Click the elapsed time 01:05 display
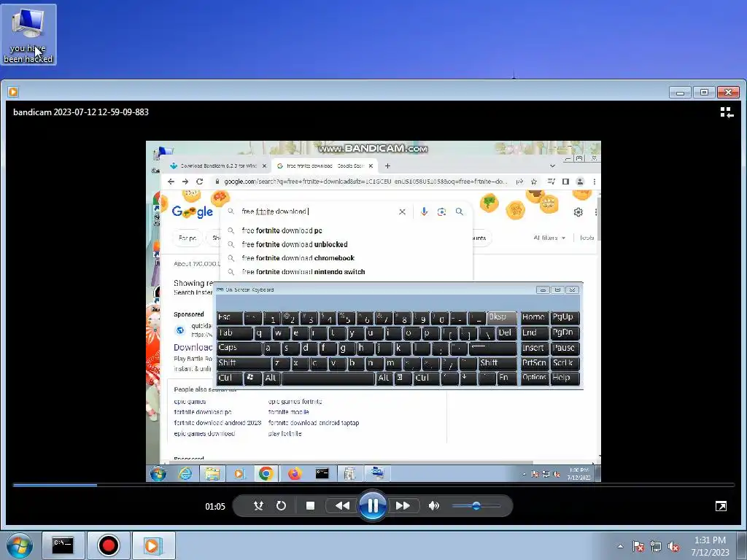This screenshot has height=560, width=747. coord(215,507)
